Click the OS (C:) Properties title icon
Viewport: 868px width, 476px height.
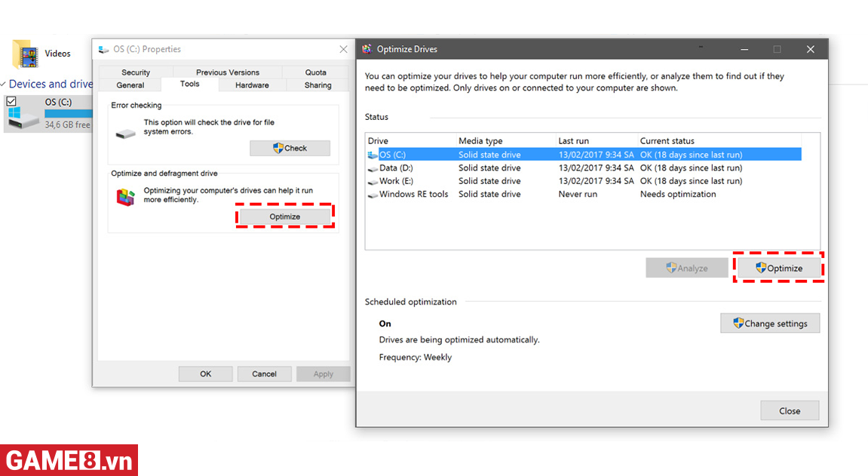click(x=103, y=49)
